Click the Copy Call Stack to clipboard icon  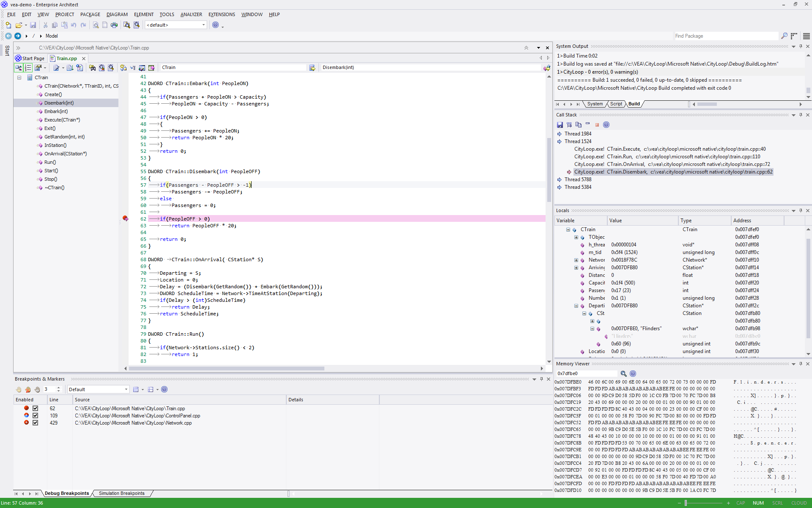tap(579, 124)
